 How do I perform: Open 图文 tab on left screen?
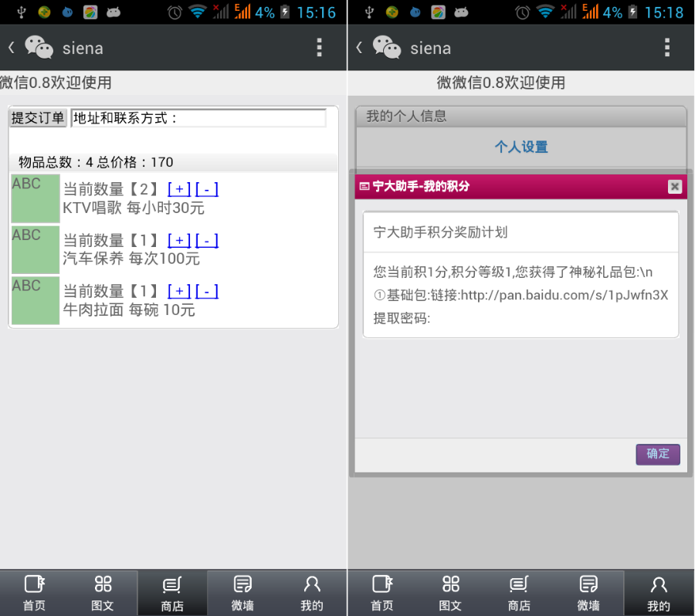(103, 593)
